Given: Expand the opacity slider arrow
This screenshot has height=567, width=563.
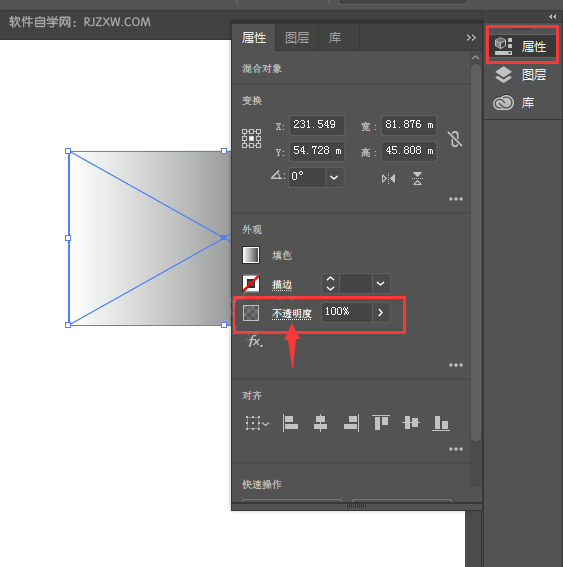Looking at the screenshot, I should point(381,312).
